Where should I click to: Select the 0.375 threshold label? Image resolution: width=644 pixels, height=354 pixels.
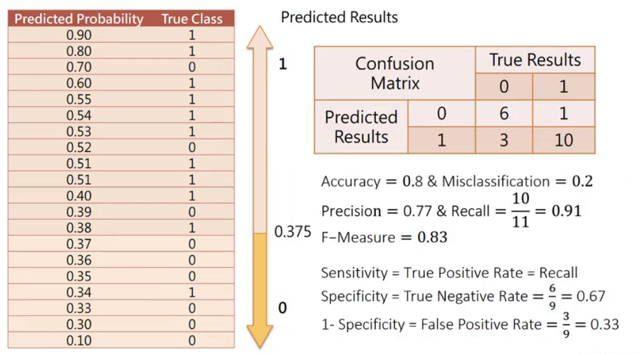click(x=293, y=232)
